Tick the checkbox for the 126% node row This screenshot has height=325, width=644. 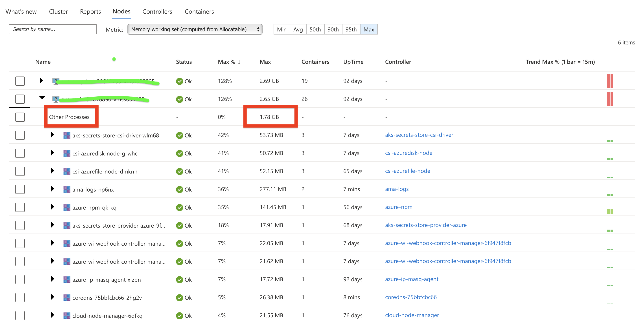20,99
